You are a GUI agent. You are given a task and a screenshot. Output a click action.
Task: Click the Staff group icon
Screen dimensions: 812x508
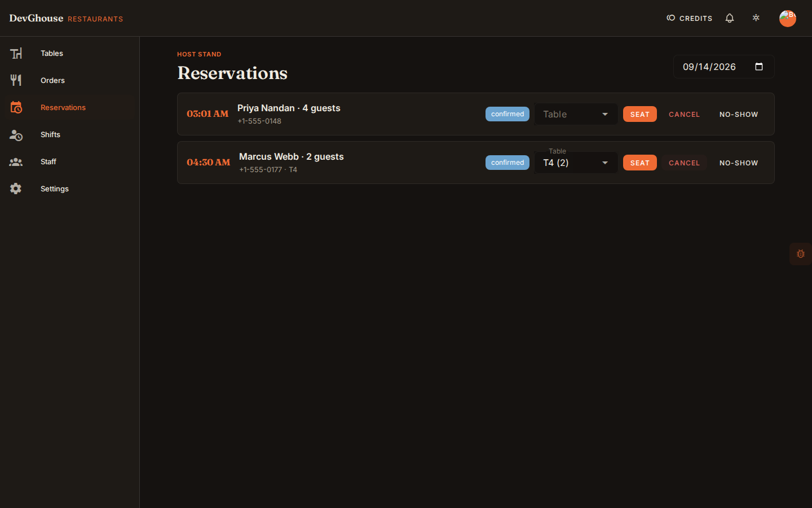pos(16,161)
